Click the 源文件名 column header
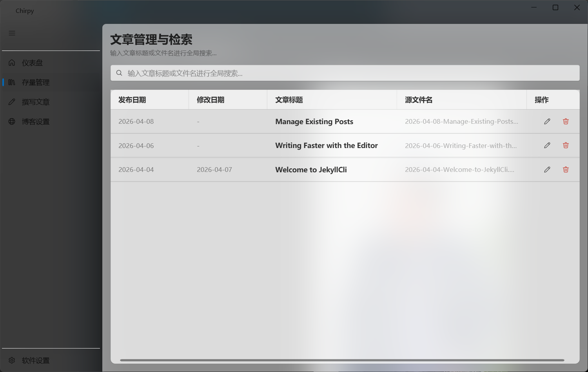The image size is (588, 372). point(418,99)
